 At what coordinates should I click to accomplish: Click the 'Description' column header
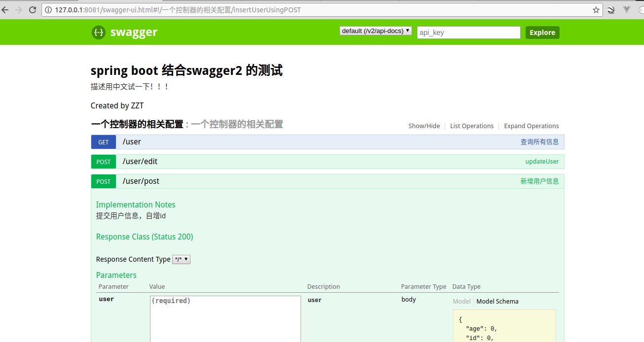coord(324,287)
